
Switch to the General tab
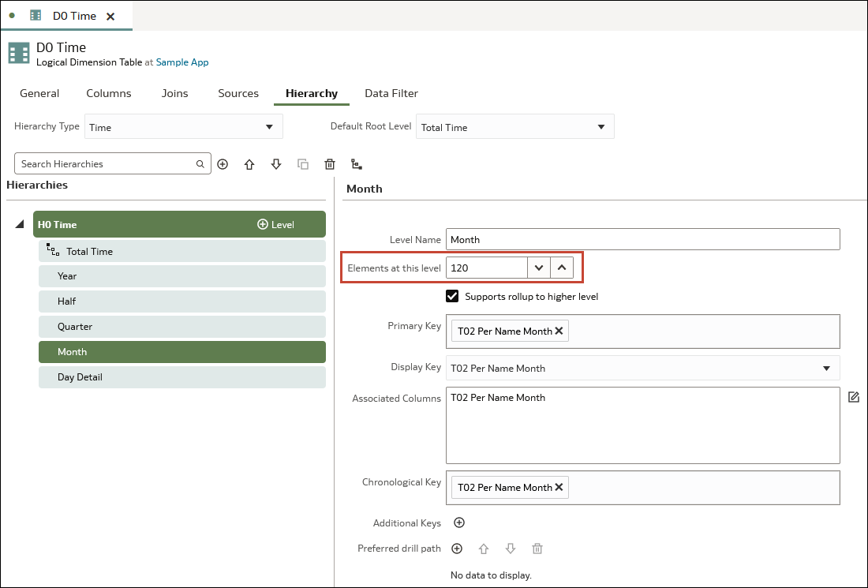click(x=39, y=93)
